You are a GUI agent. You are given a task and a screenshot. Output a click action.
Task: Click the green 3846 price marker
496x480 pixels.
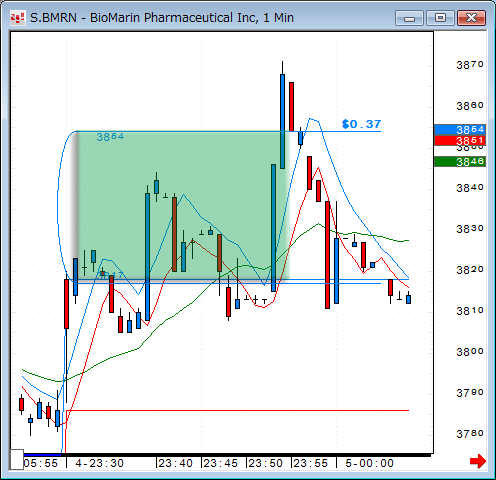click(x=460, y=162)
